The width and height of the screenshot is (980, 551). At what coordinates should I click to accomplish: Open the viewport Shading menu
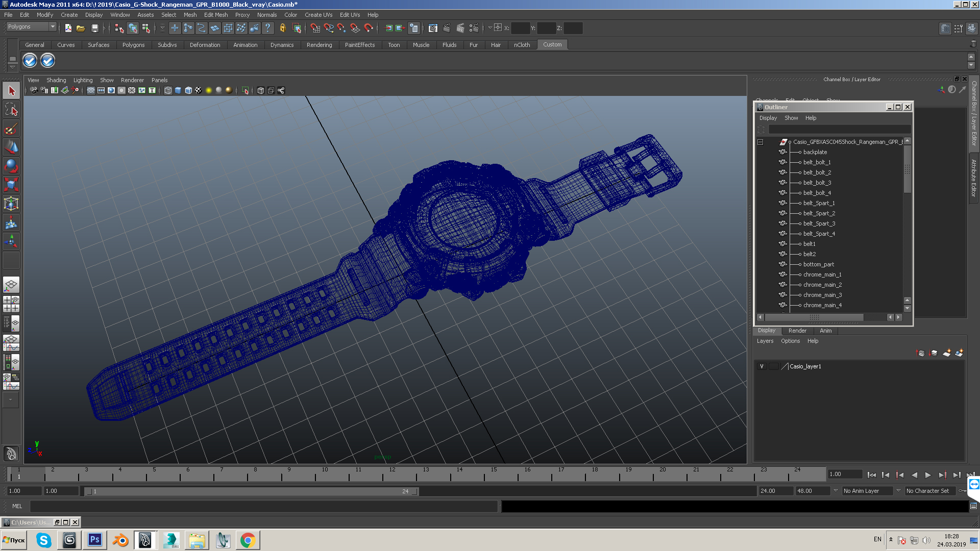point(56,80)
